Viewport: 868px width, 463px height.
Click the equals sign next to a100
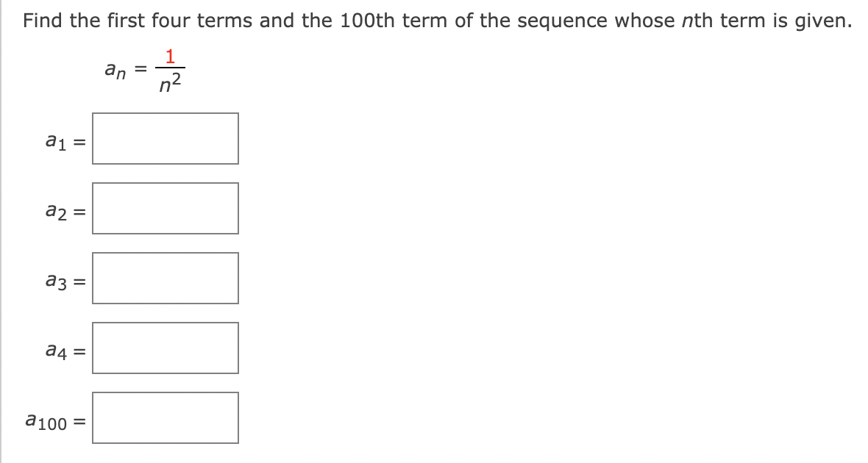pos(81,420)
